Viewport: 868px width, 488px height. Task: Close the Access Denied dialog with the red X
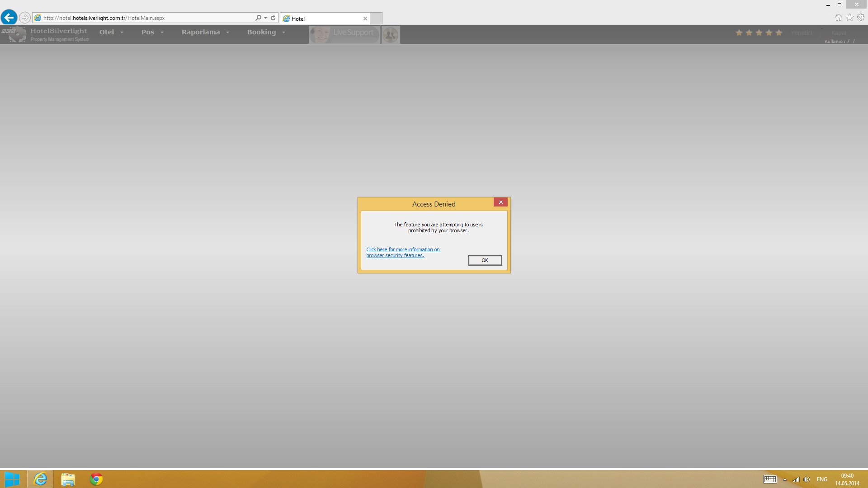[x=500, y=202]
